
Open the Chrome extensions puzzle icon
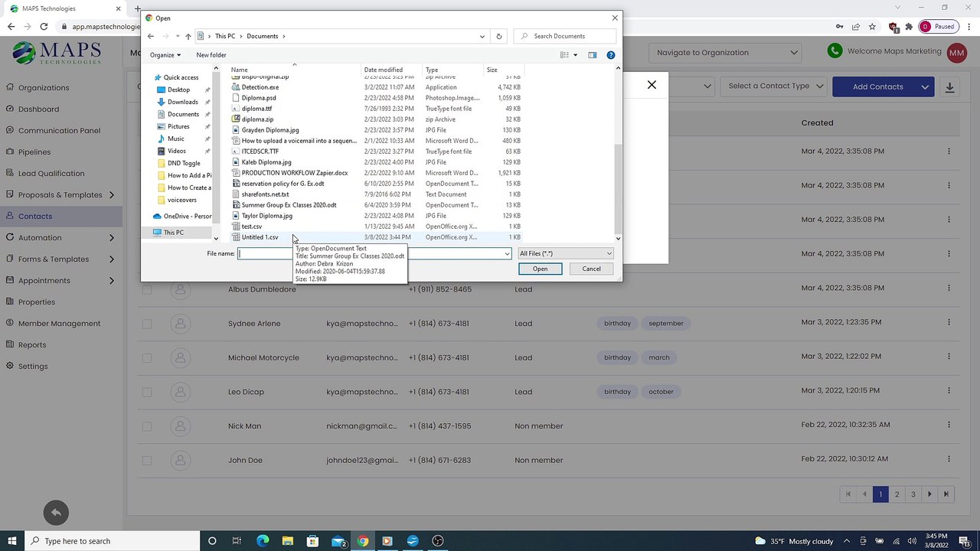909,26
